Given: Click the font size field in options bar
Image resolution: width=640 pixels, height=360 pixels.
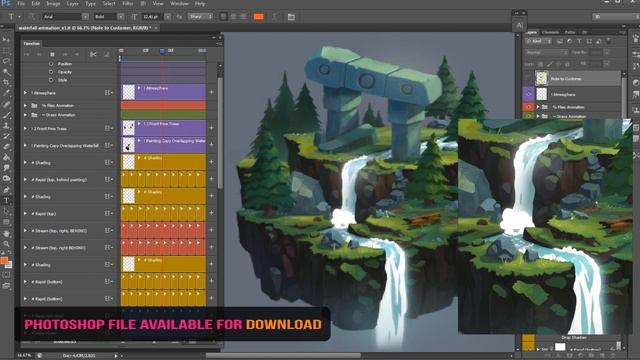Looking at the screenshot, I should [153, 17].
